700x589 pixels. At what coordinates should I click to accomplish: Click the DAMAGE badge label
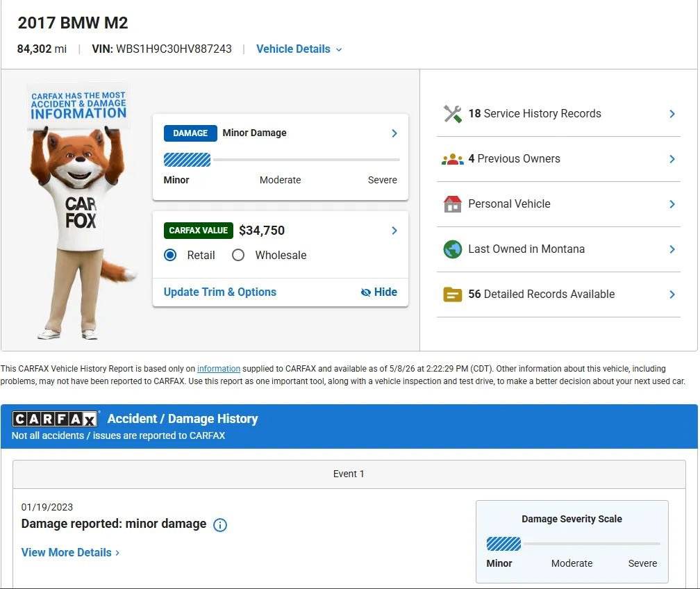(x=190, y=133)
